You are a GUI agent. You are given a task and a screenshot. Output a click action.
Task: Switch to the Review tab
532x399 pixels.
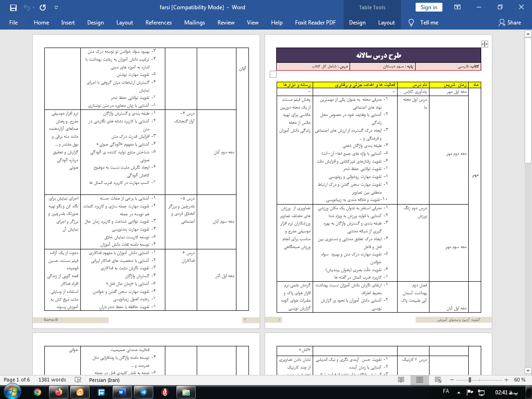(x=226, y=22)
